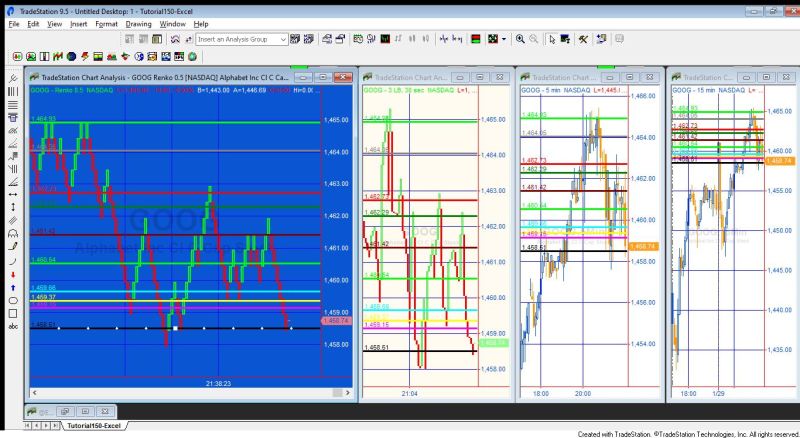The height and width of the screenshot is (438, 800).
Task: Open the Drawing menu
Action: 138,24
